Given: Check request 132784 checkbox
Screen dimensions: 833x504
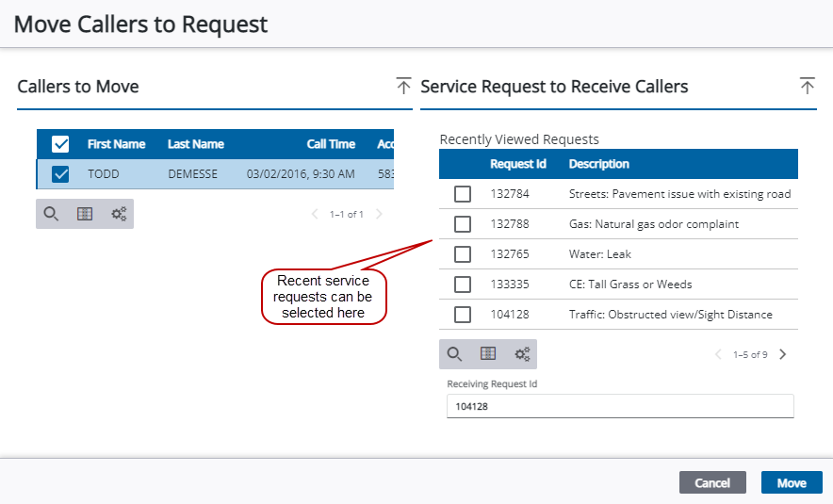Looking at the screenshot, I should [463, 194].
